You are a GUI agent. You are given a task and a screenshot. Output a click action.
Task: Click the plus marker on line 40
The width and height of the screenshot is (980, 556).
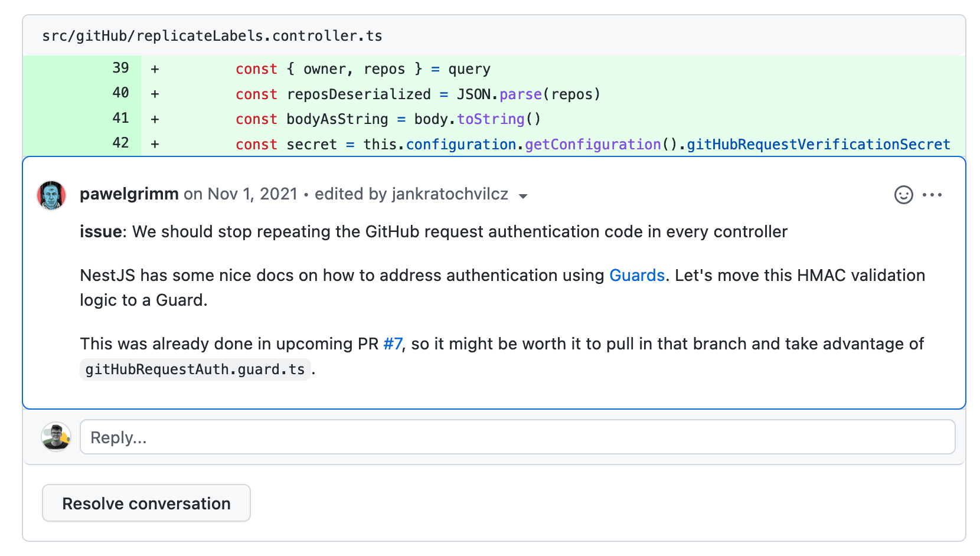tap(154, 93)
